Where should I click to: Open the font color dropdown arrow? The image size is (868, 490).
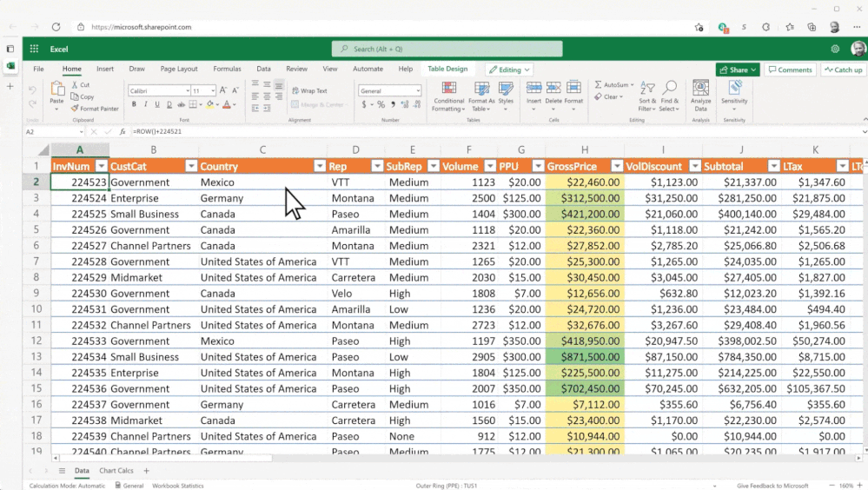pos(235,104)
